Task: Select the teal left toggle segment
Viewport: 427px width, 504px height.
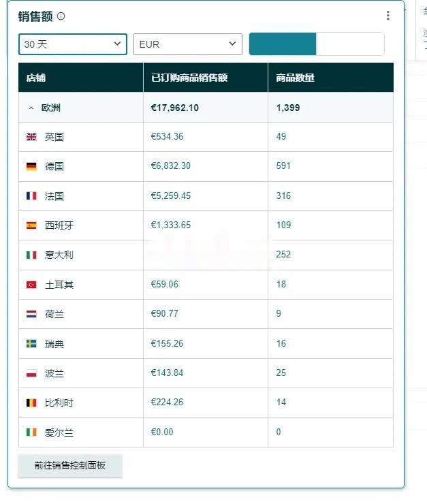Action: [283, 44]
